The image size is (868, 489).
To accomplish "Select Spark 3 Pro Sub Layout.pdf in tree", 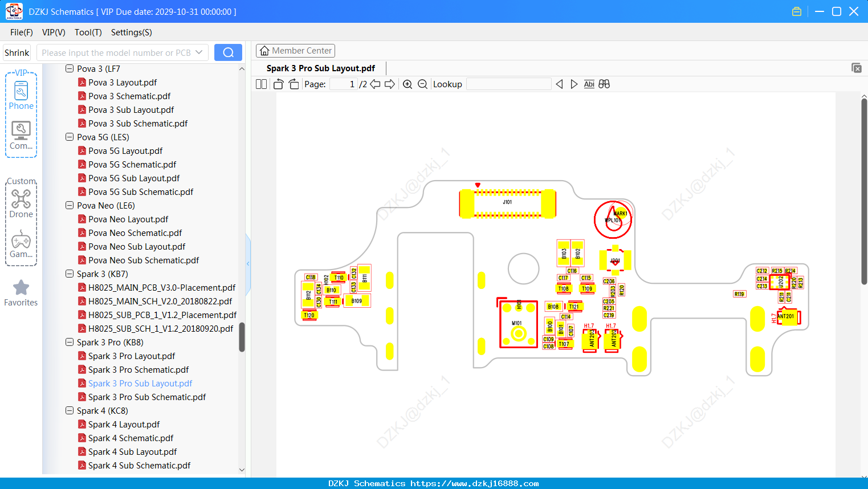I will [140, 384].
